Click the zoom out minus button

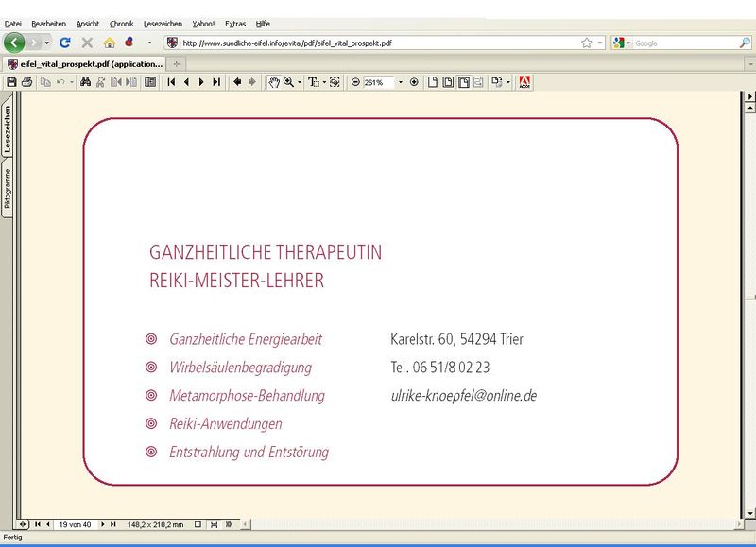point(355,82)
